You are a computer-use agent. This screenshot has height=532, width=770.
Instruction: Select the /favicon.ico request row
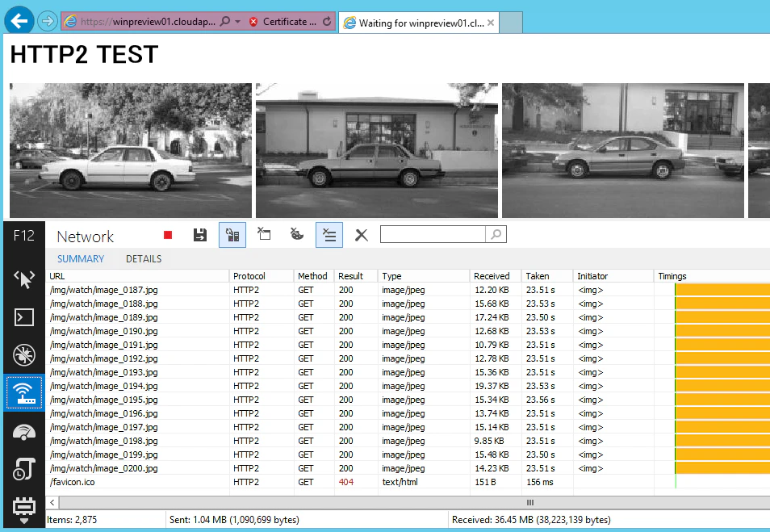tap(408, 482)
